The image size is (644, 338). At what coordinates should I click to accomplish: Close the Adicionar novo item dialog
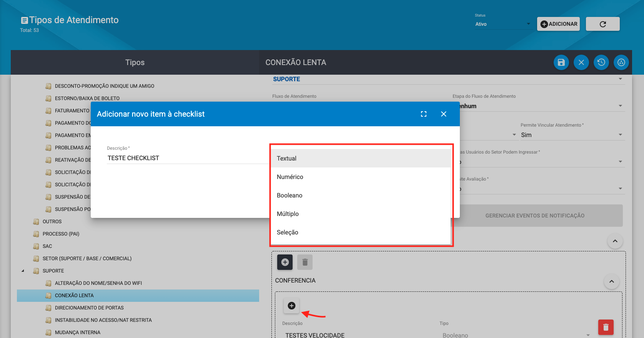(x=444, y=114)
